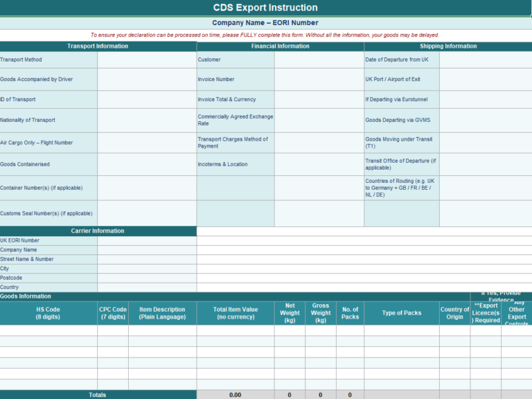Screen dimensions: 532x399
Task: Click the 'No. of Packs' column header
Action: (x=350, y=313)
